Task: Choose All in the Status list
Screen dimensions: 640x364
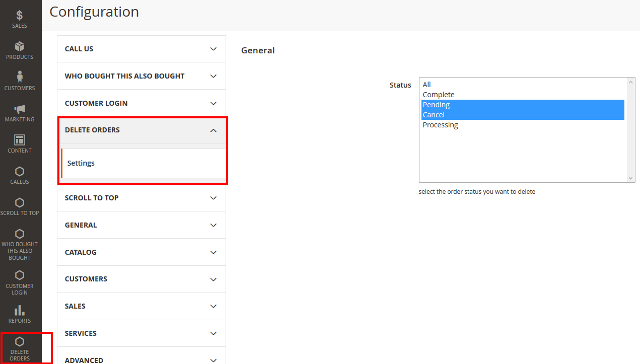Action: point(427,85)
